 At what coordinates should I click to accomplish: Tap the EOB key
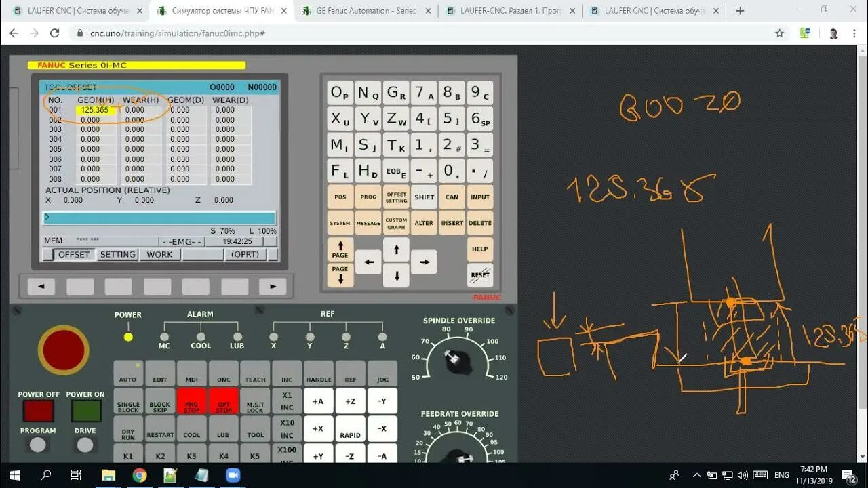pyautogui.click(x=396, y=171)
